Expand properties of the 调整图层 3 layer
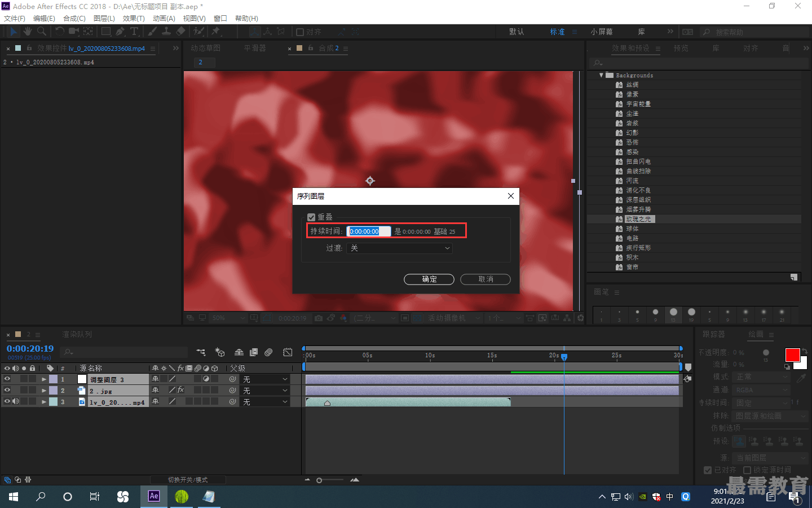 point(44,379)
